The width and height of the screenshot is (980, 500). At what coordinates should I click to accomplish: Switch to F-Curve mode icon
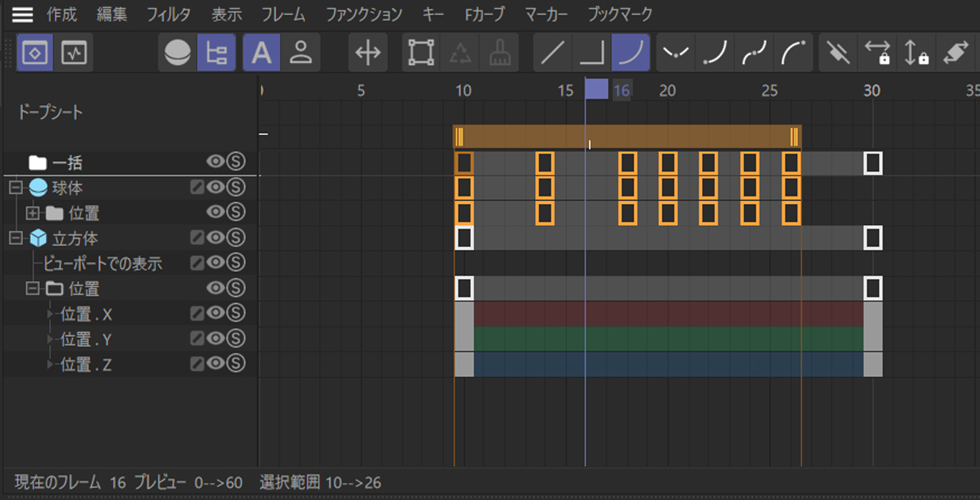pyautogui.click(x=74, y=53)
